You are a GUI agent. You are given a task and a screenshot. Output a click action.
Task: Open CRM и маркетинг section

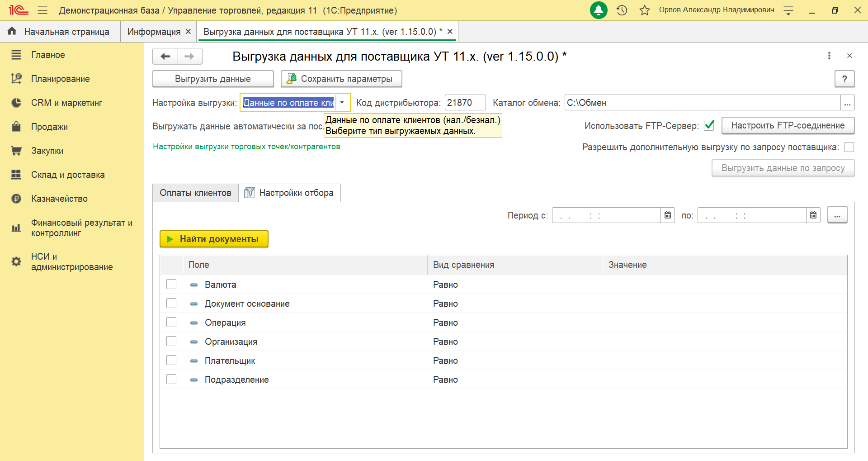pyautogui.click(x=66, y=103)
